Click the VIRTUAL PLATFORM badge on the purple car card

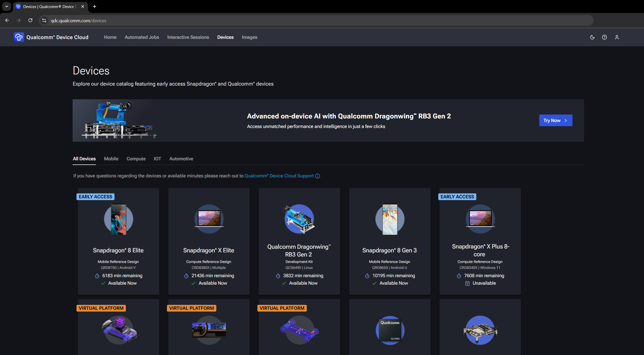[x=101, y=308]
